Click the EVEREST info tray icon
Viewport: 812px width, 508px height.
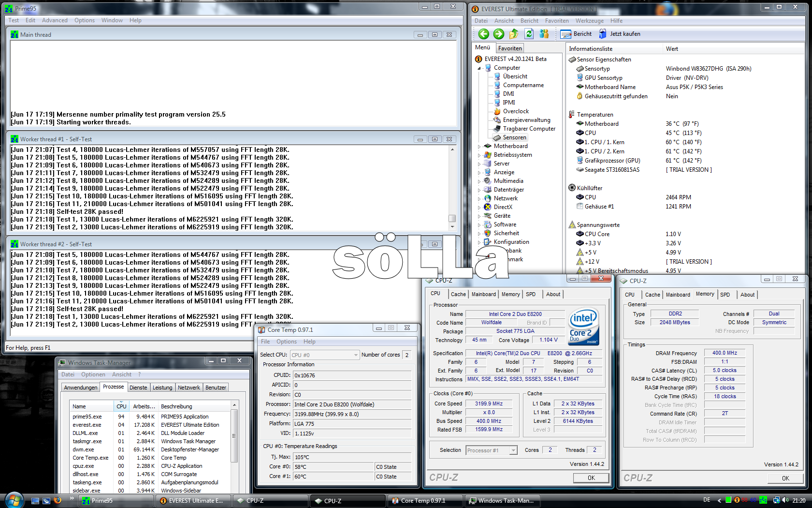(737, 500)
